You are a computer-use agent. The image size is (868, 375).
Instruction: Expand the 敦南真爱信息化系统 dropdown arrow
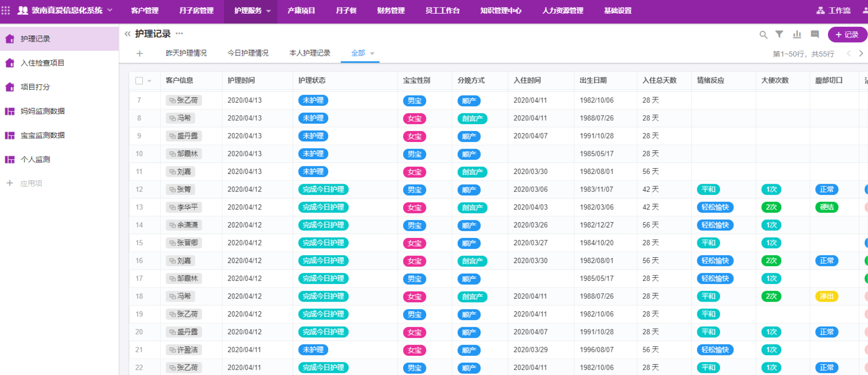click(x=110, y=10)
